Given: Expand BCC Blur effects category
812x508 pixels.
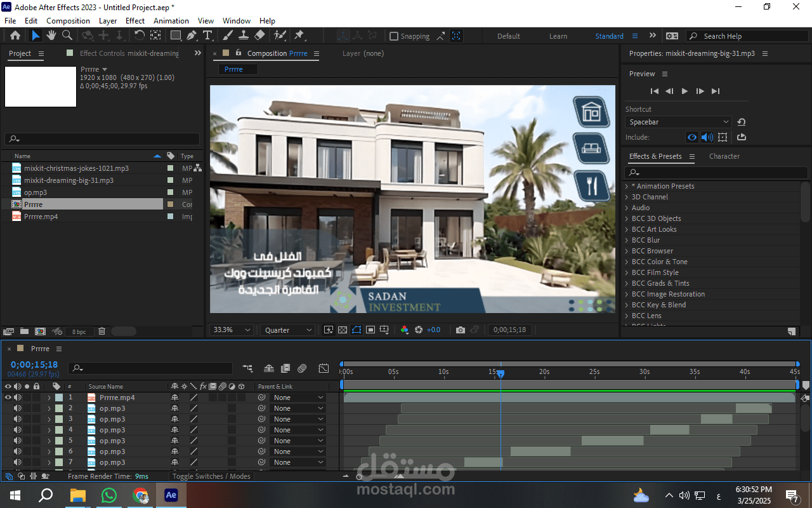Looking at the screenshot, I should (627, 240).
